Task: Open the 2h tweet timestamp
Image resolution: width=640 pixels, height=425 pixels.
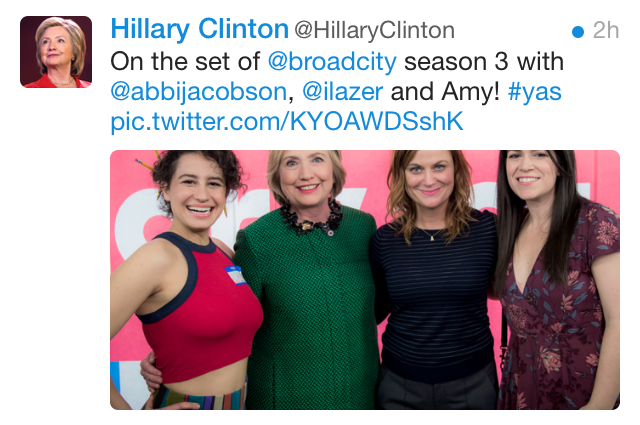Action: (x=606, y=30)
